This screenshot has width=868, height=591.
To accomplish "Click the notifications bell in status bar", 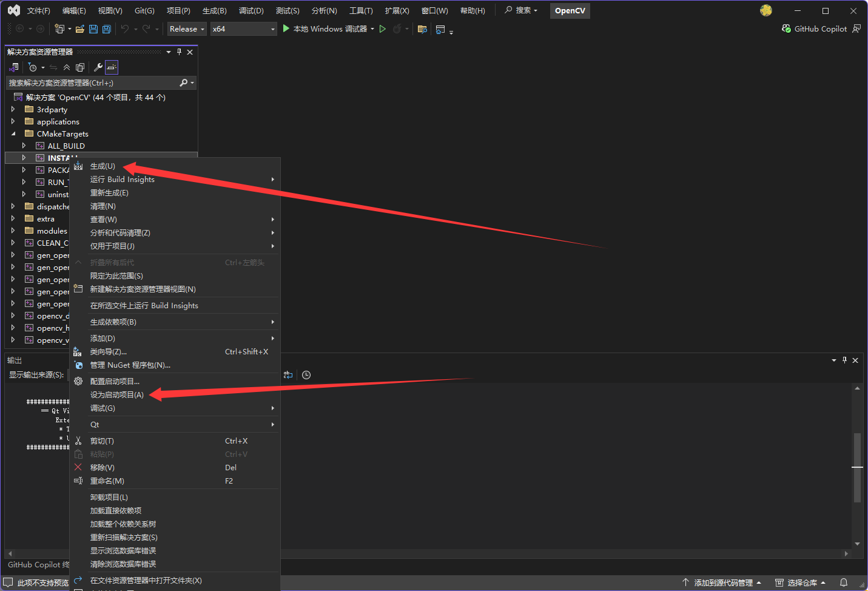I will click(x=843, y=583).
